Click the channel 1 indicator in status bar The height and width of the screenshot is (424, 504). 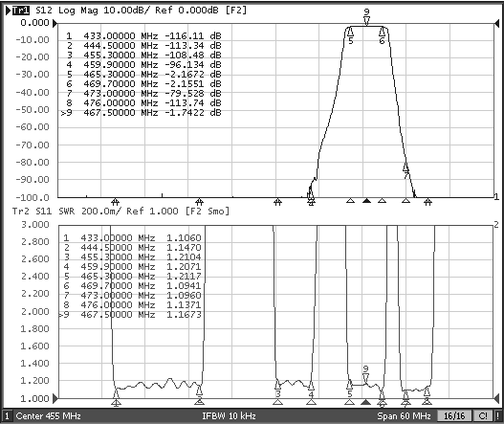tap(7, 416)
